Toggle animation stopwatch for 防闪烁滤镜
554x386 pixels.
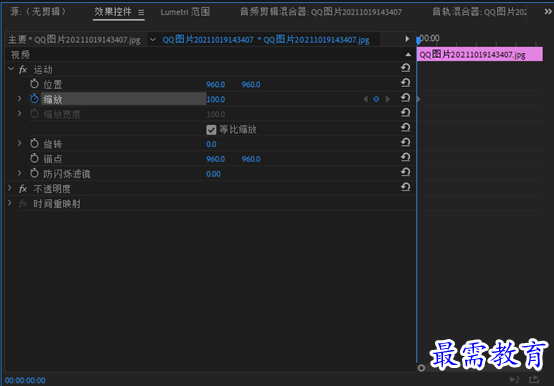(34, 173)
